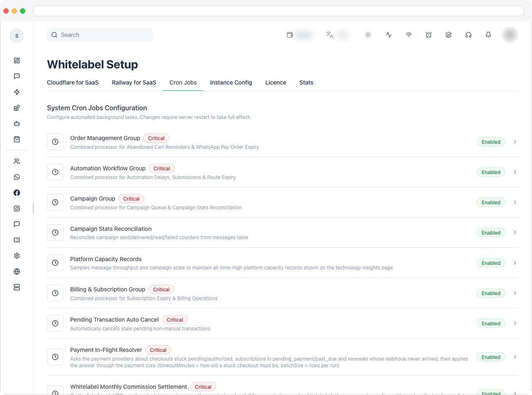Click the clock icon for Payment In-Flight Resolver
Screen dimensions: 532x395
click(x=55, y=357)
